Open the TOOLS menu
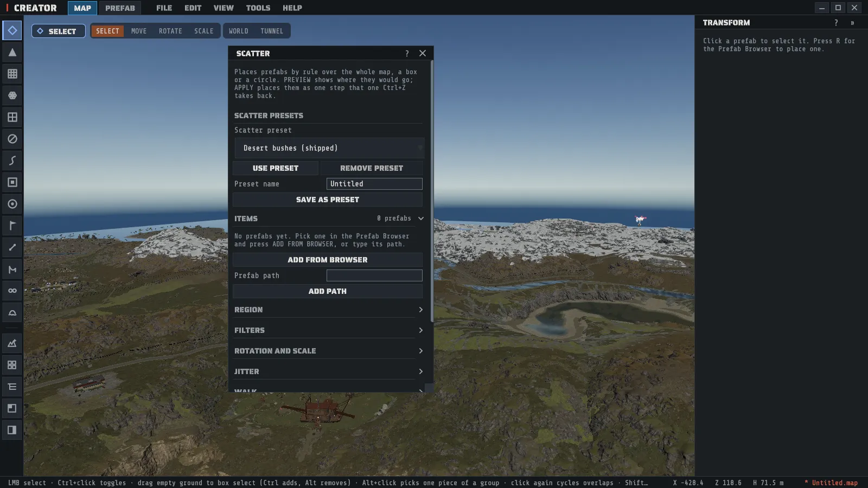This screenshot has height=488, width=868. (258, 8)
